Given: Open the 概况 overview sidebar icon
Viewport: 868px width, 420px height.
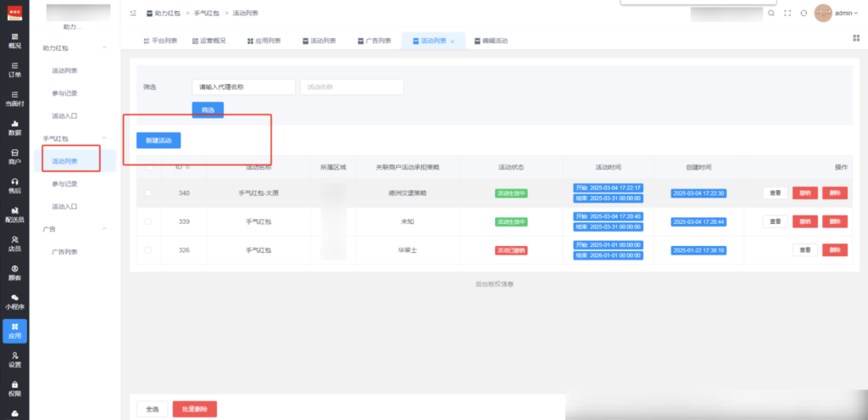Looking at the screenshot, I should click(14, 41).
